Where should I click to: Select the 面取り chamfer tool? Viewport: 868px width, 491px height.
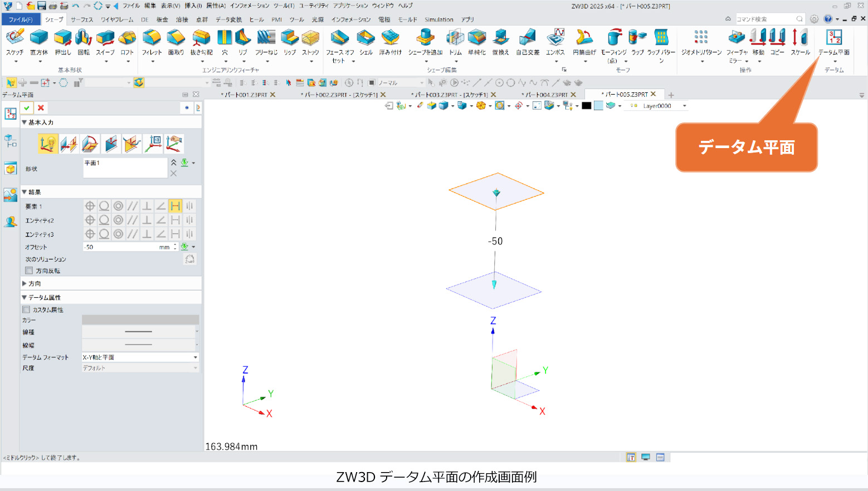click(x=176, y=42)
